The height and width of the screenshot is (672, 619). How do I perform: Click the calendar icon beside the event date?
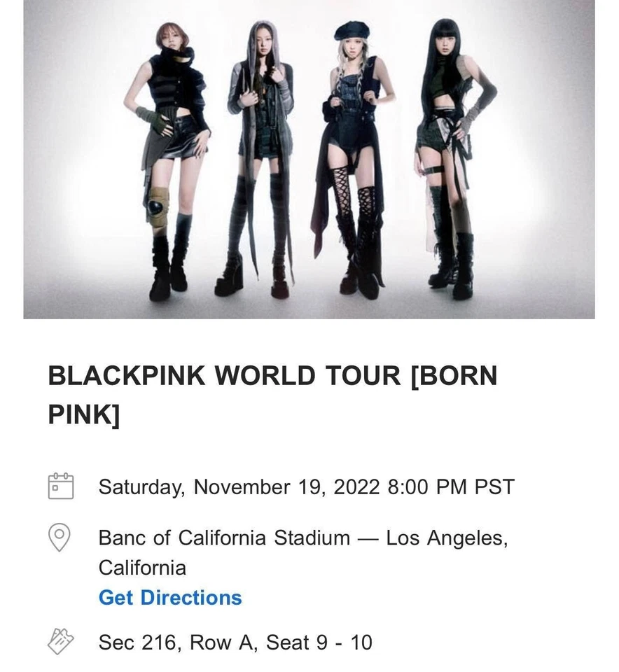[62, 486]
